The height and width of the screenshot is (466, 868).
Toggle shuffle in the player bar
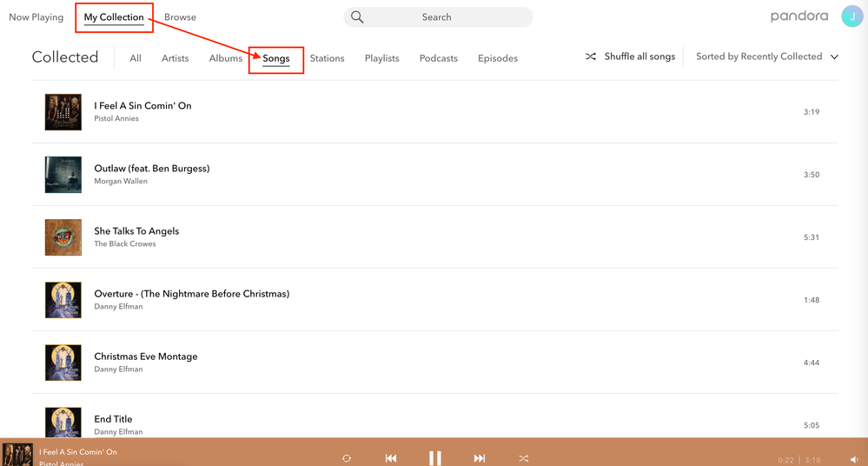point(524,458)
